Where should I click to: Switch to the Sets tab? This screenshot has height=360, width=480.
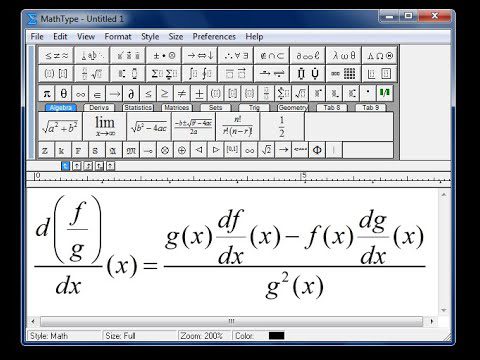215,108
